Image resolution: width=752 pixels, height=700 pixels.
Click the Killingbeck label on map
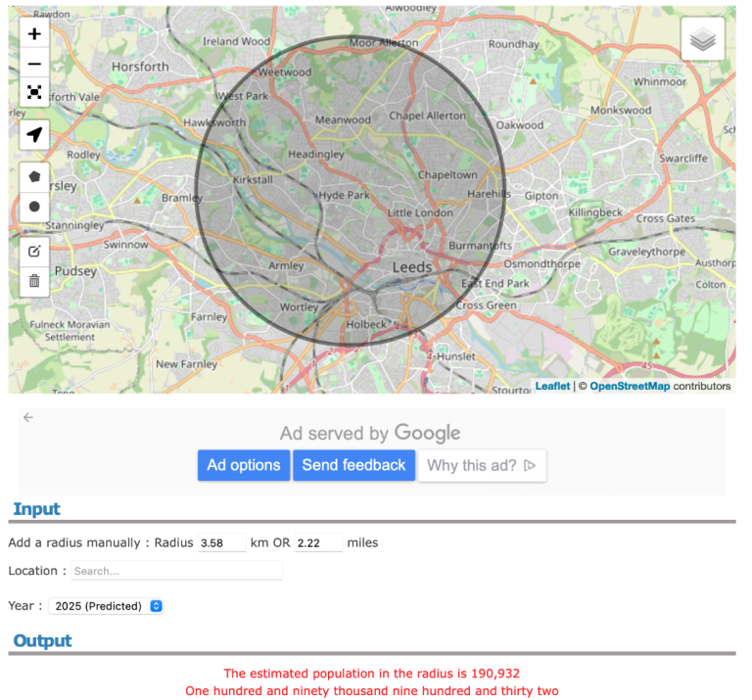coord(595,212)
